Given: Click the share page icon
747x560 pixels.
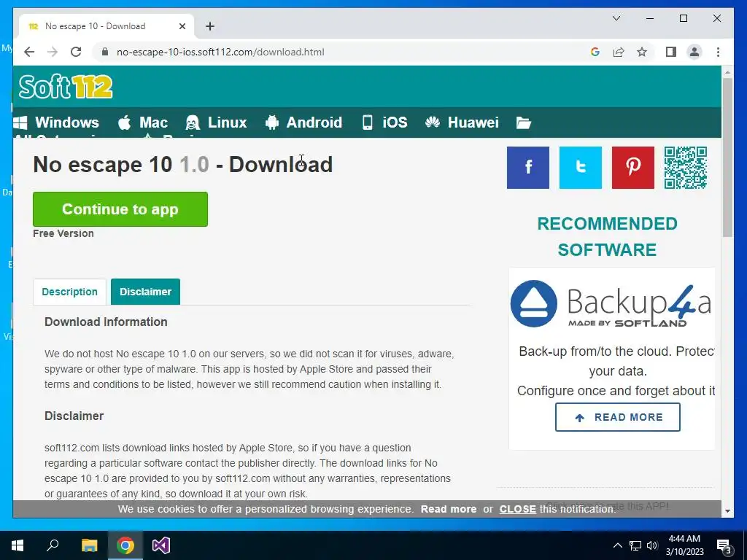Looking at the screenshot, I should (619, 52).
